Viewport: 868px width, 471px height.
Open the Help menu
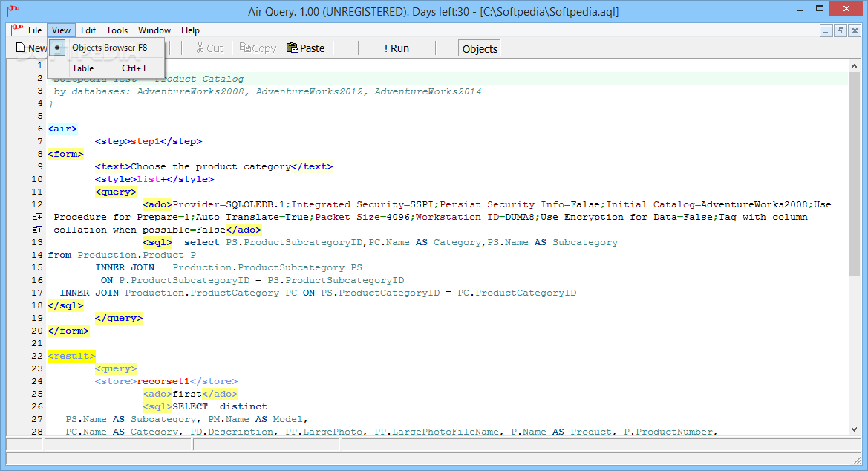tap(190, 30)
